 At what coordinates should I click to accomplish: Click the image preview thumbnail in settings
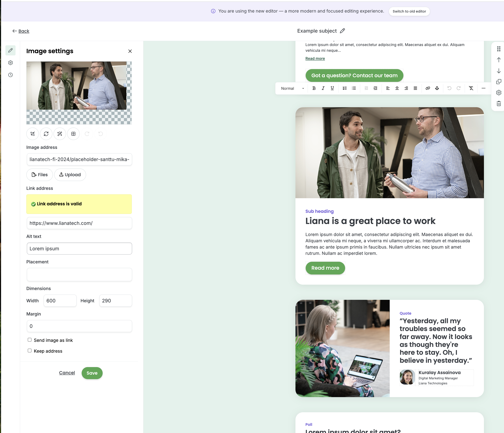pos(79,93)
